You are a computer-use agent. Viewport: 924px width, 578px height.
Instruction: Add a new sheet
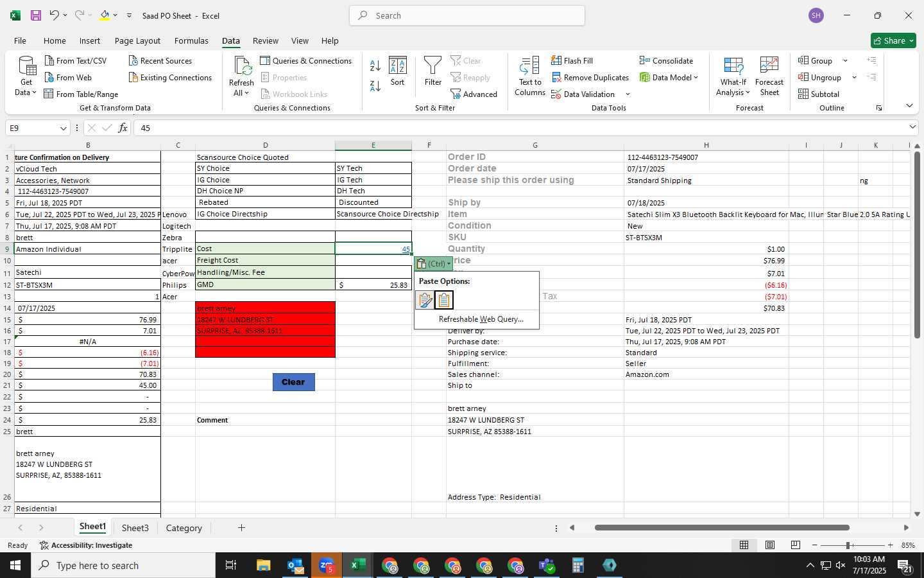241,528
